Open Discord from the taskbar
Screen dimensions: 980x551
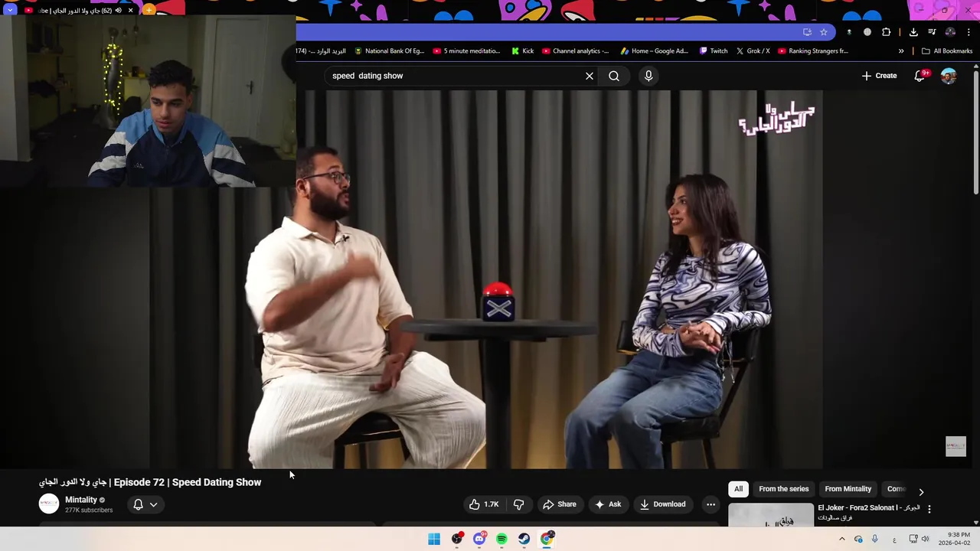[x=479, y=539]
